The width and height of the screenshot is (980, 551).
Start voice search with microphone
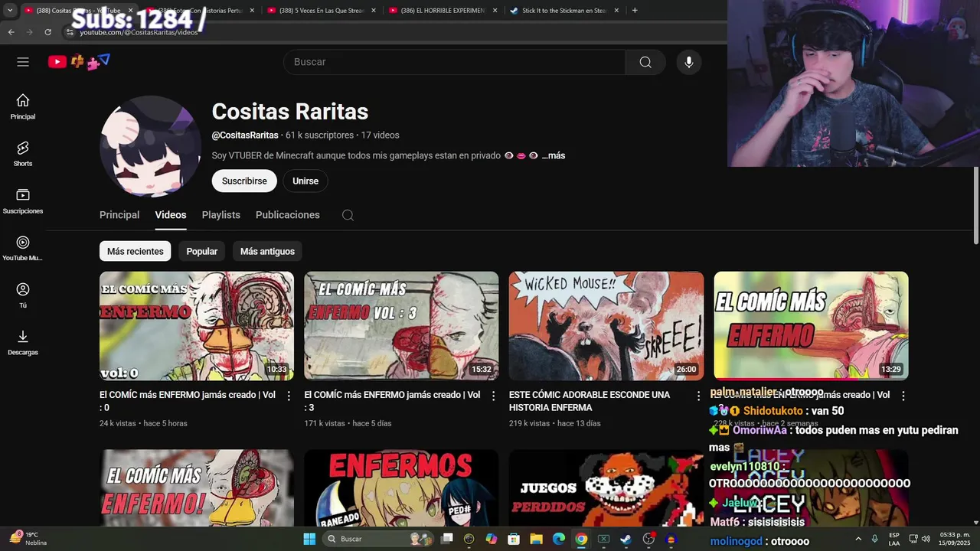click(x=689, y=62)
